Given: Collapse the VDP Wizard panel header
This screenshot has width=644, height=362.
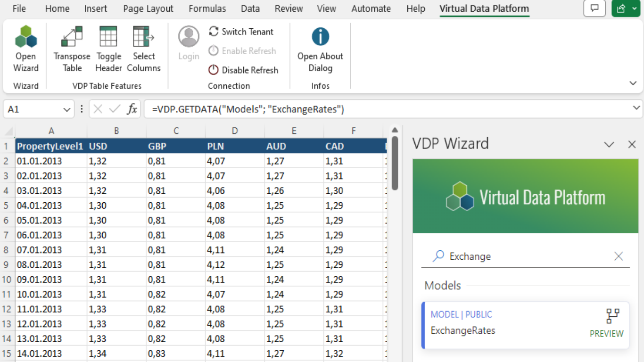Looking at the screenshot, I should point(610,144).
